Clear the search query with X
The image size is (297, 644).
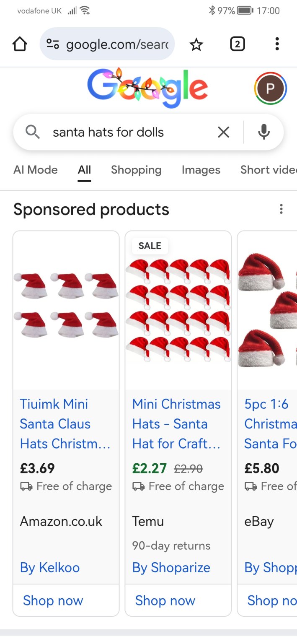pos(224,132)
